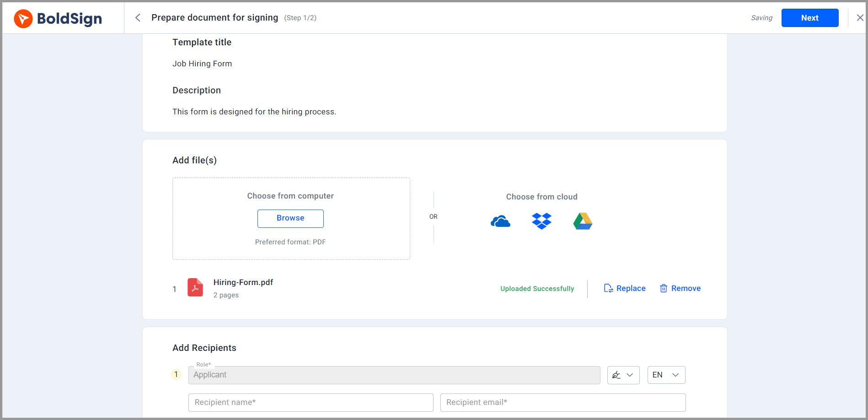Click the document-swap icon beside Replace

coord(608,288)
